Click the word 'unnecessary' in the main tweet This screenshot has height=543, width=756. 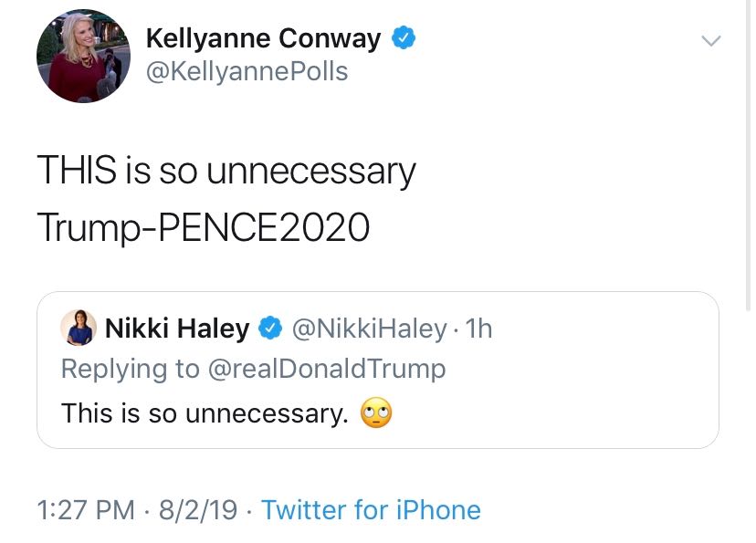311,171
